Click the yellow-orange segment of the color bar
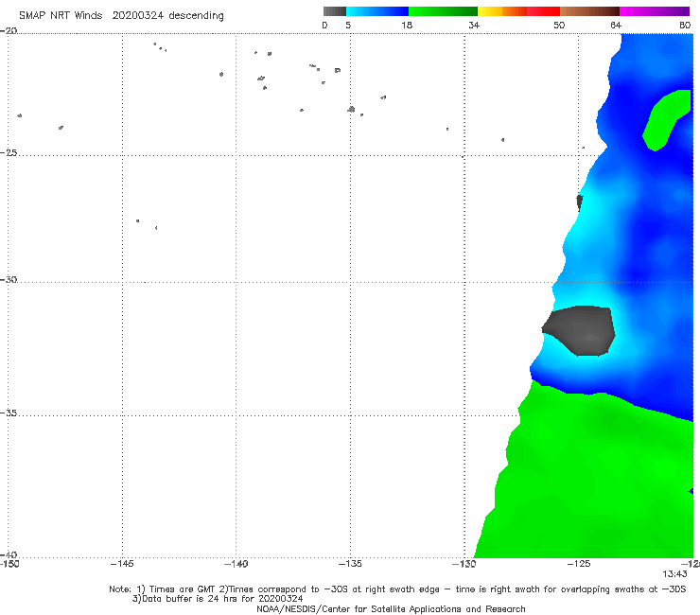This screenshot has width=700, height=615. 501,11
